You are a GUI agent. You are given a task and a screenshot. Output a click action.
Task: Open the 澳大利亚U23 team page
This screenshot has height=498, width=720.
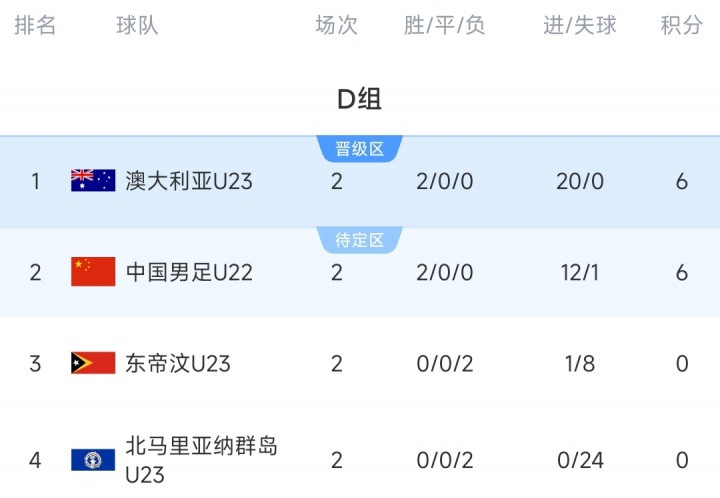click(189, 181)
